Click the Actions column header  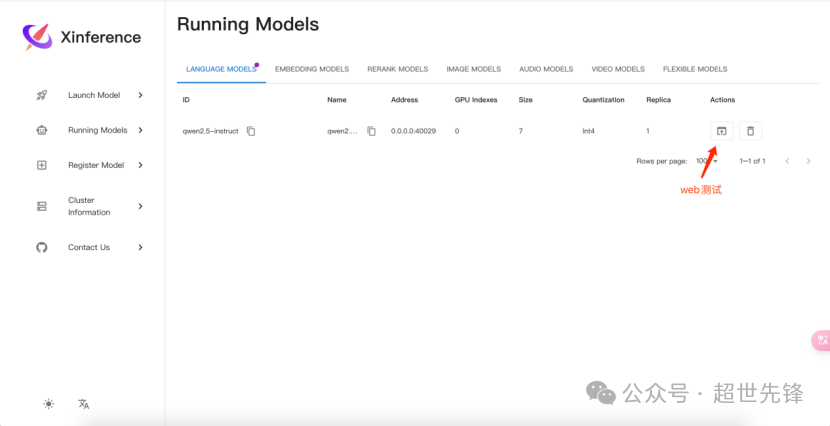(723, 100)
